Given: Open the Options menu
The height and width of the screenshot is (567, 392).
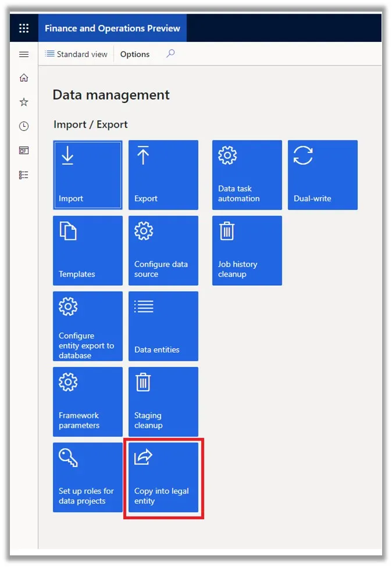Looking at the screenshot, I should [x=135, y=54].
